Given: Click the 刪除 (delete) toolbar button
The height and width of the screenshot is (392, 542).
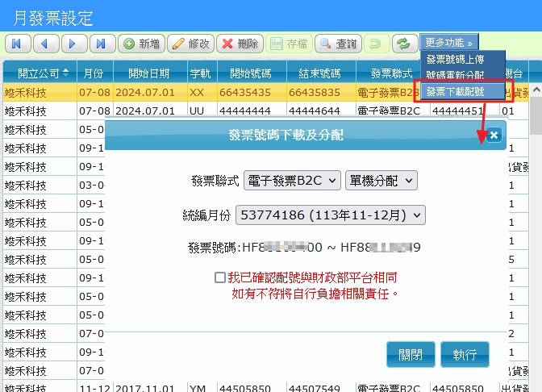Looking at the screenshot, I should pos(240,44).
